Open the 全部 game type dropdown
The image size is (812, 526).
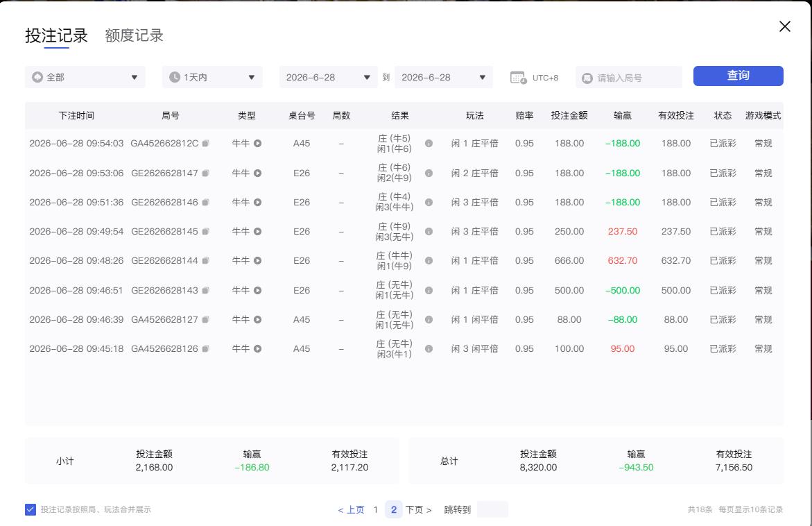85,77
